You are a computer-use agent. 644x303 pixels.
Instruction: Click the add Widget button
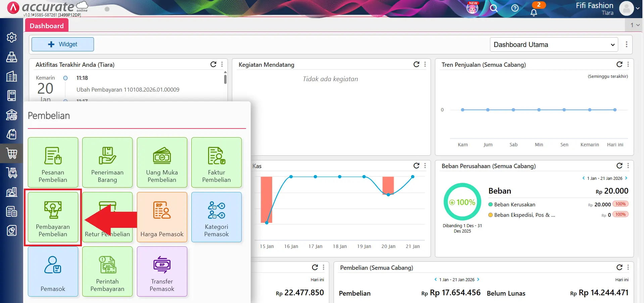coord(63,44)
